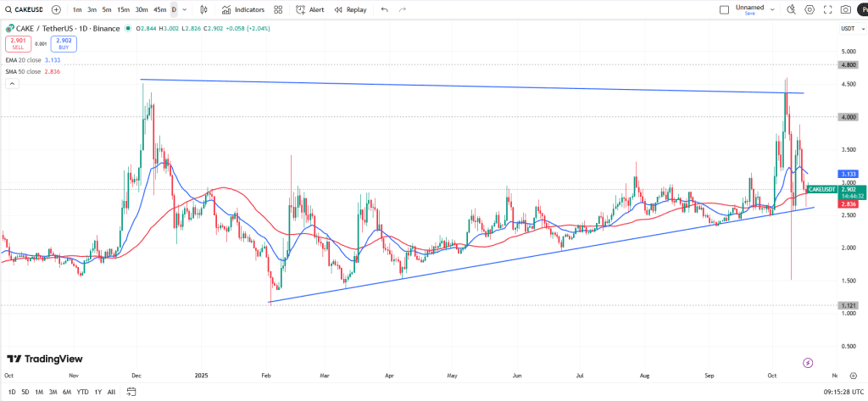Expand the time interval dropdown arrow

click(184, 9)
